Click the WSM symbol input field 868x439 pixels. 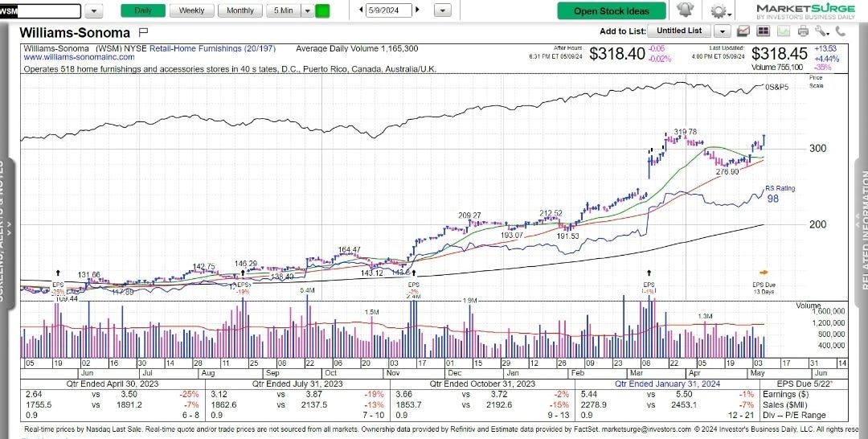click(40, 10)
